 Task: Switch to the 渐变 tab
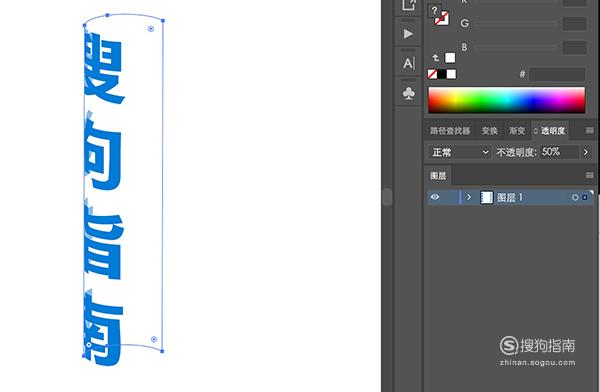point(517,131)
